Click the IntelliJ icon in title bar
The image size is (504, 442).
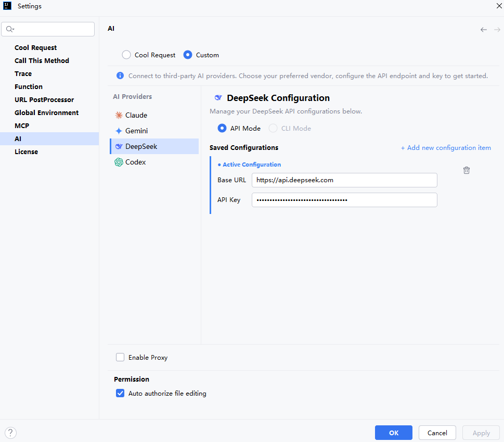(7, 6)
